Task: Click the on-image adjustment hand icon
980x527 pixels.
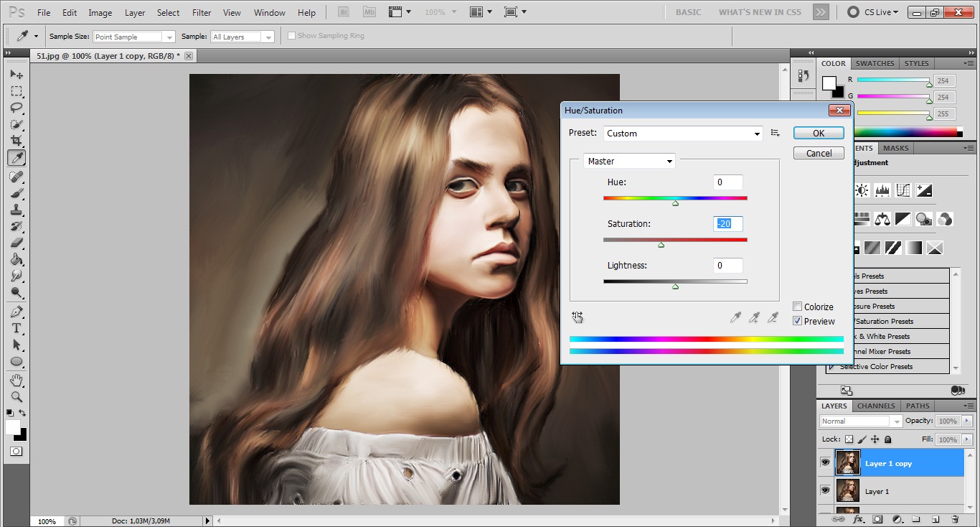Action: click(x=578, y=317)
